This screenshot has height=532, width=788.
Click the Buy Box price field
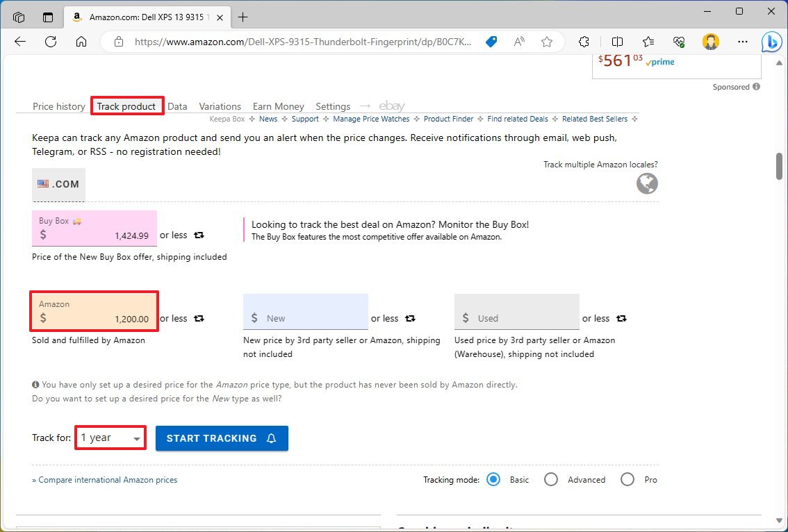click(95, 228)
